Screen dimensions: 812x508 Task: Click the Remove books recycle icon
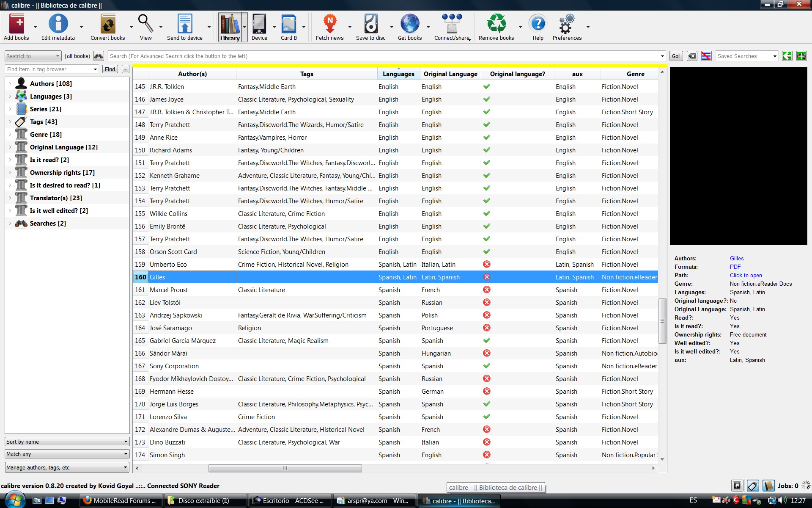pyautogui.click(x=496, y=24)
